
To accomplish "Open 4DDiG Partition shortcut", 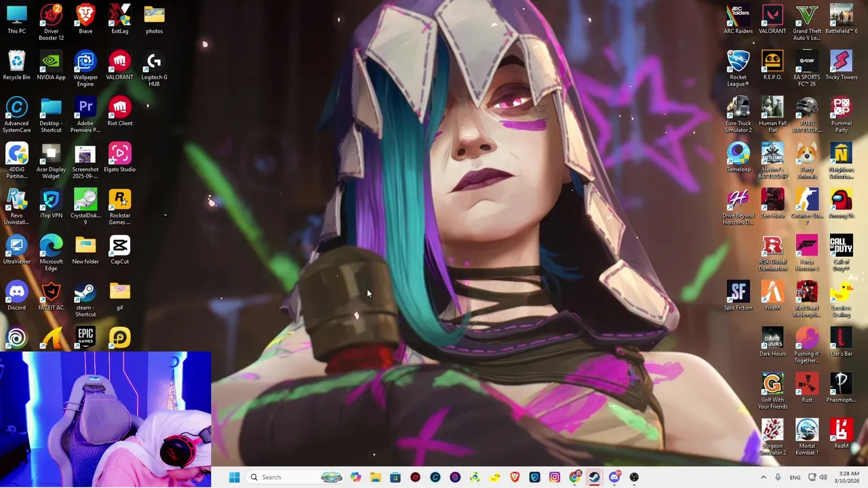I will 17,161.
